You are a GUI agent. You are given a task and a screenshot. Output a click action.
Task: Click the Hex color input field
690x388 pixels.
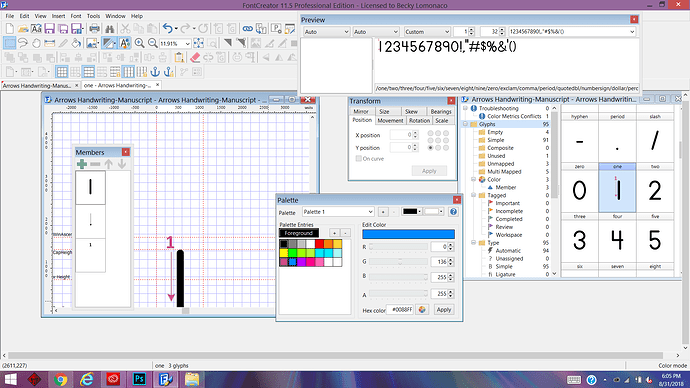400,310
